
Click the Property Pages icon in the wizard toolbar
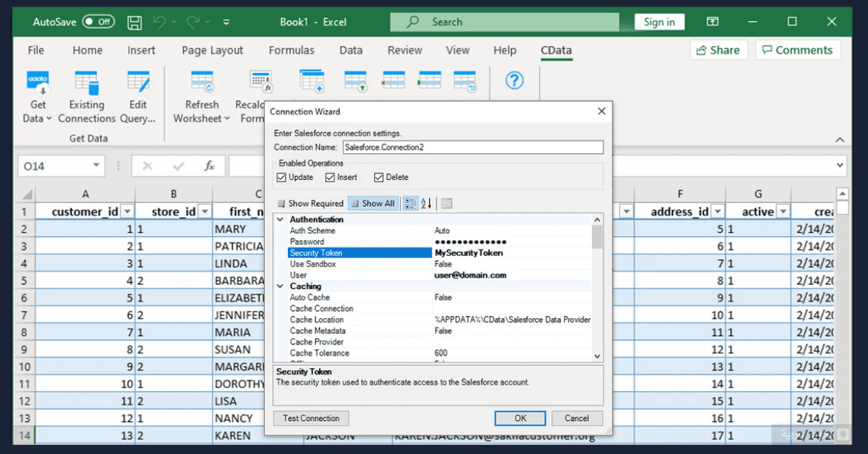pyautogui.click(x=446, y=203)
